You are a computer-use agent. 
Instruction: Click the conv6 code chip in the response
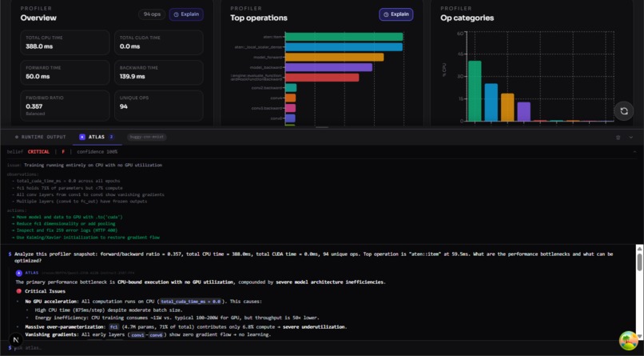point(156,335)
